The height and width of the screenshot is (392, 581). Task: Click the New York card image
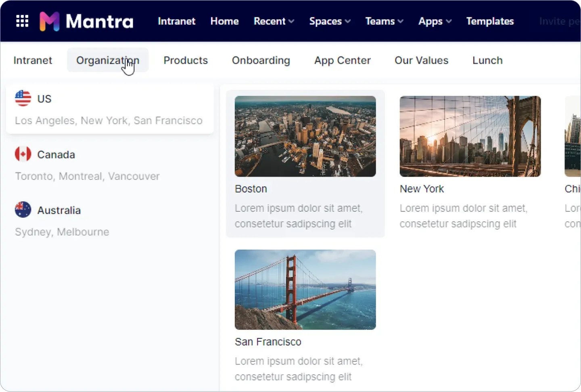coord(470,136)
